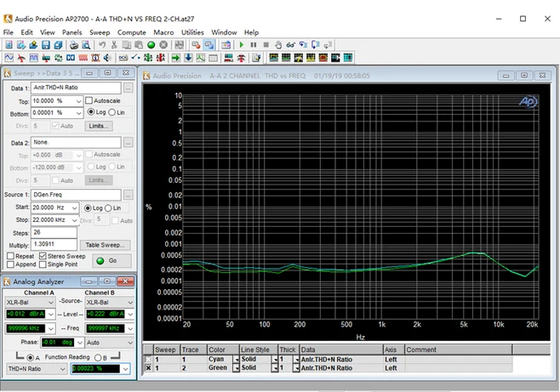
Task: Open the Top 10.0000 % dropdown
Action: point(78,101)
